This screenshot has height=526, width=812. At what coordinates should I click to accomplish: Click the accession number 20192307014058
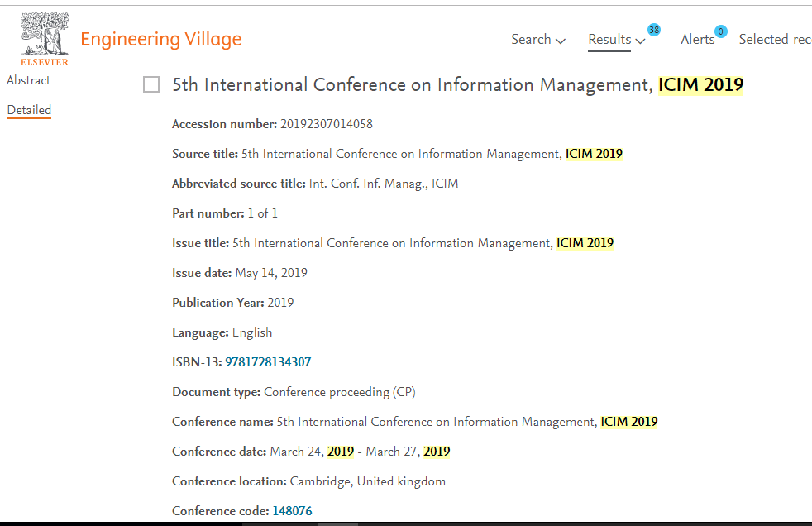click(x=327, y=124)
